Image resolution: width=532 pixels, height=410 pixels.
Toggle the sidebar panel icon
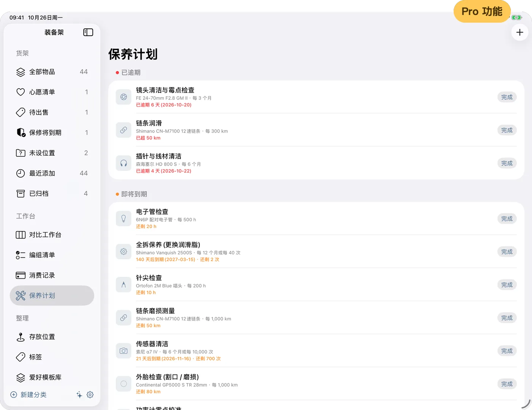point(88,32)
